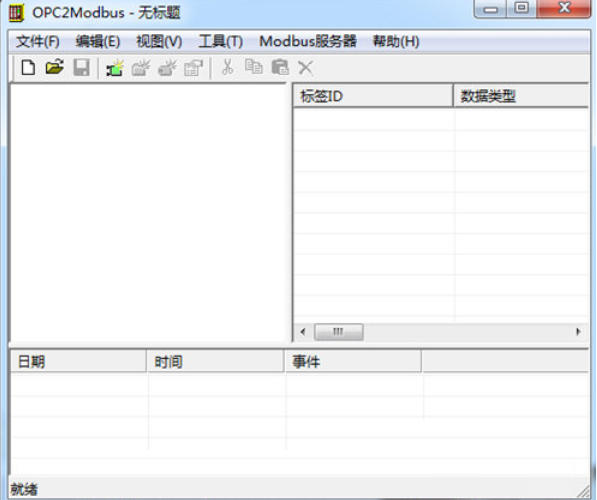The height and width of the screenshot is (500, 597).
Task: Click the 数据类型 column header
Action: point(521,96)
